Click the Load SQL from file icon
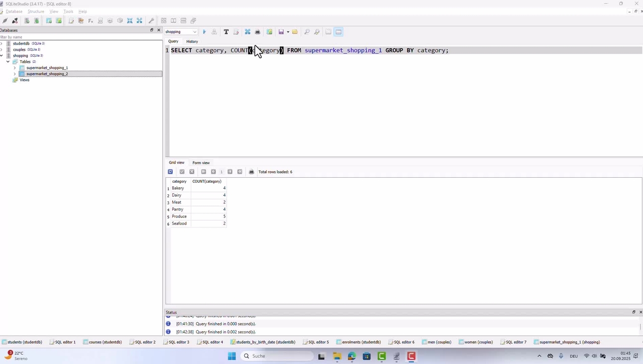This screenshot has height=364, width=643. tap(295, 32)
